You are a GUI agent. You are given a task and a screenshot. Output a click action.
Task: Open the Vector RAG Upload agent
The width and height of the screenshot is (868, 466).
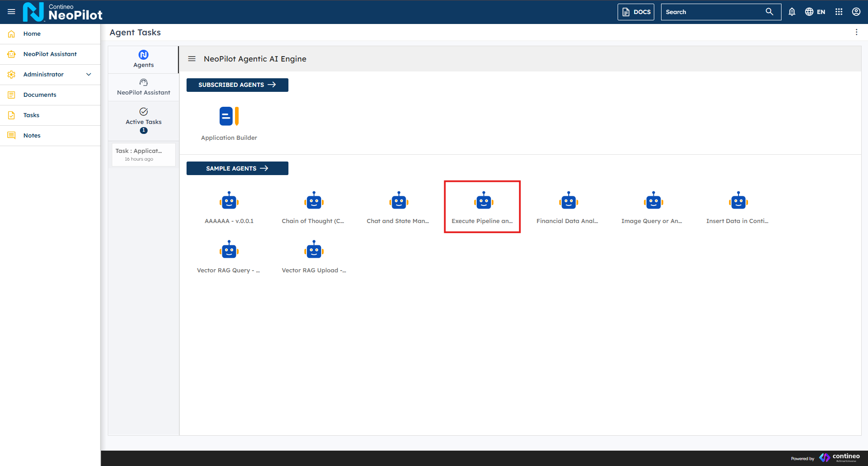pos(313,250)
